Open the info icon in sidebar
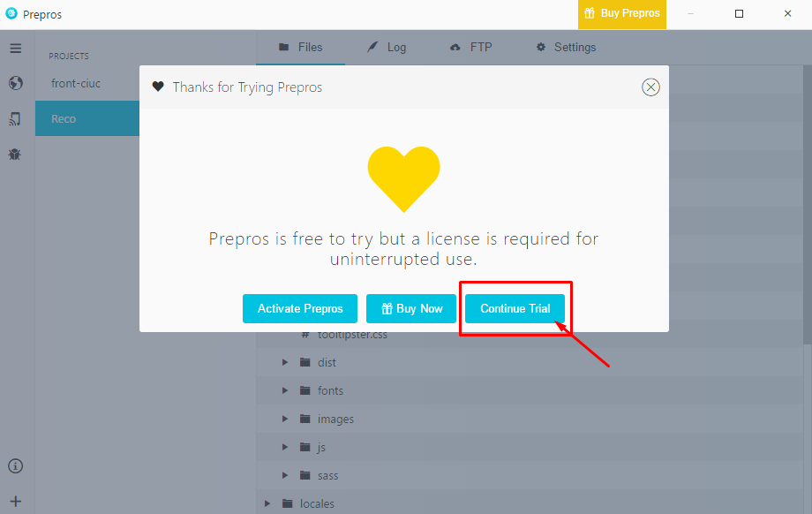 (15, 466)
